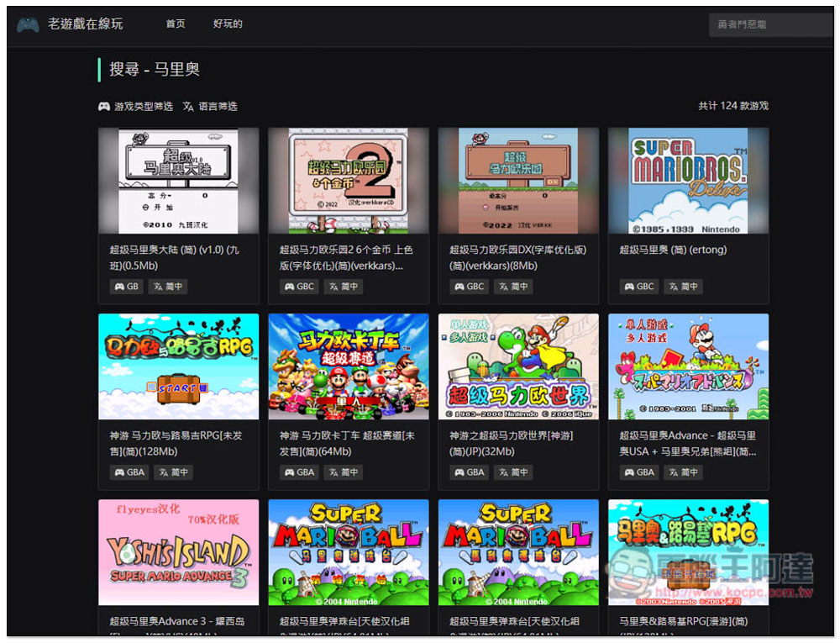840x643 pixels.
Task: Open the 好玩的 menu item
Action: [x=228, y=24]
